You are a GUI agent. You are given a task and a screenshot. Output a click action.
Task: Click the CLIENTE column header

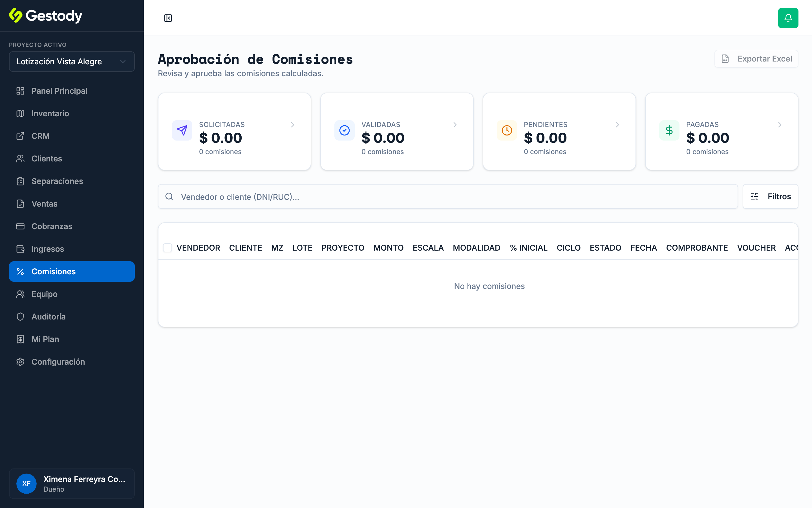[246, 248]
